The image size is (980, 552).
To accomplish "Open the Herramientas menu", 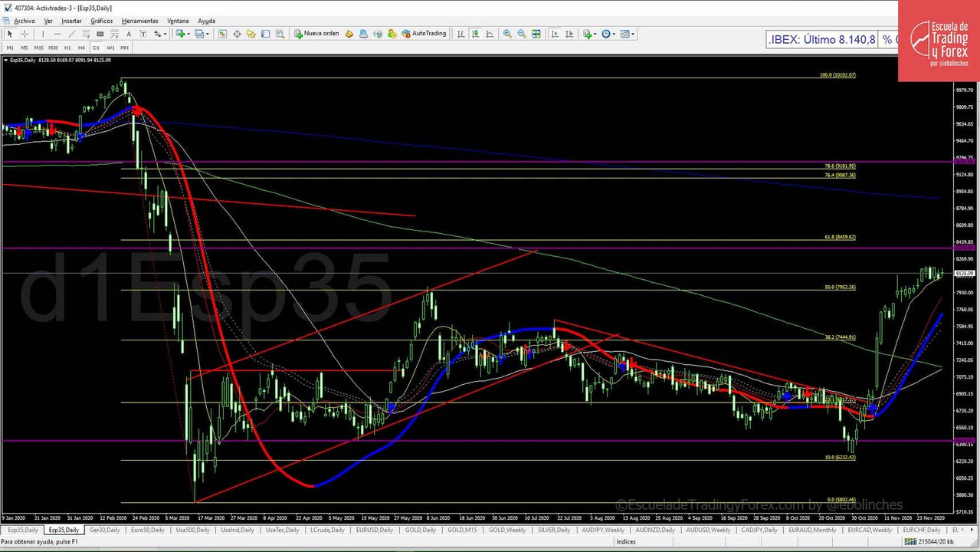I will (140, 21).
